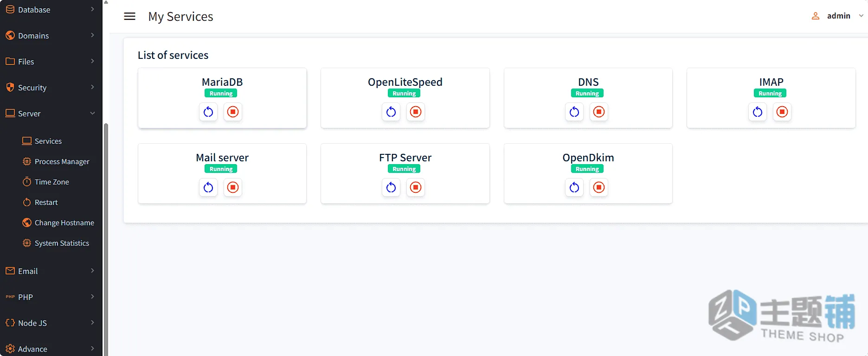Click the Security shield icon
The image size is (868, 356).
[10, 88]
